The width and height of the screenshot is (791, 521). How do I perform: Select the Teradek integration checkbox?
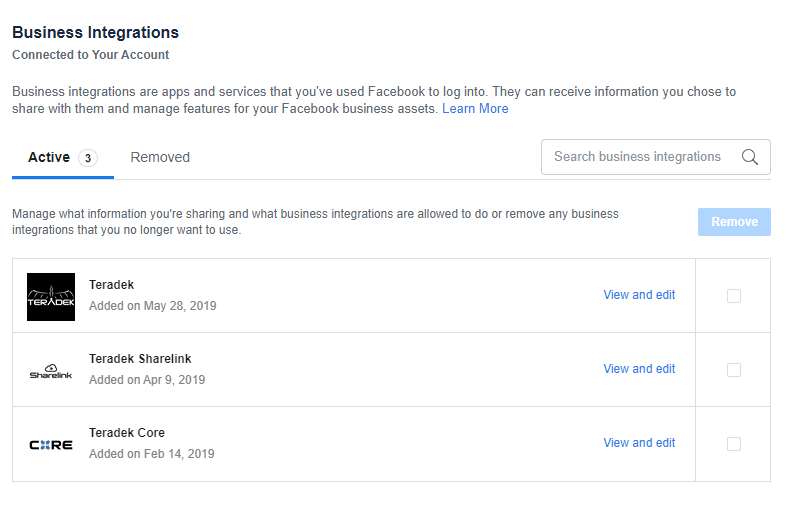pos(734,296)
